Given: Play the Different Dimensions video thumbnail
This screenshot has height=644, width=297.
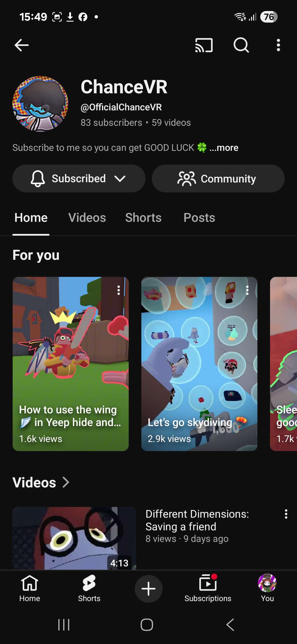Looking at the screenshot, I should [74, 538].
